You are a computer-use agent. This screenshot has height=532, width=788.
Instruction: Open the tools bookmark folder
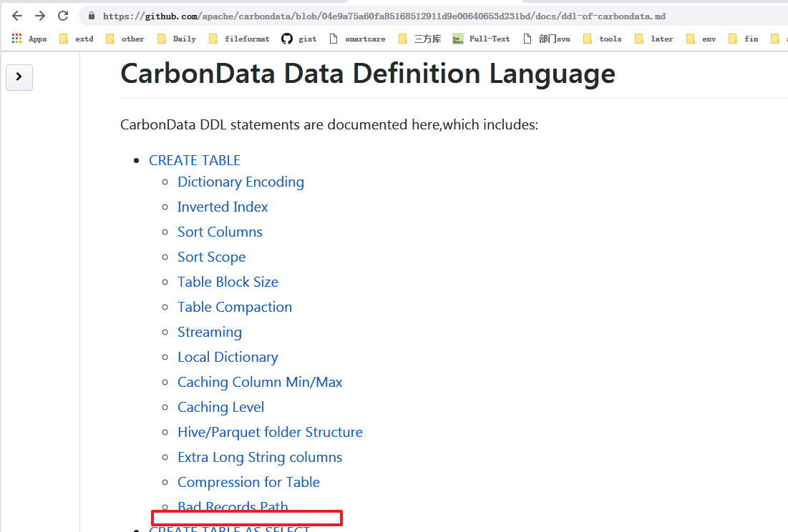click(x=602, y=39)
